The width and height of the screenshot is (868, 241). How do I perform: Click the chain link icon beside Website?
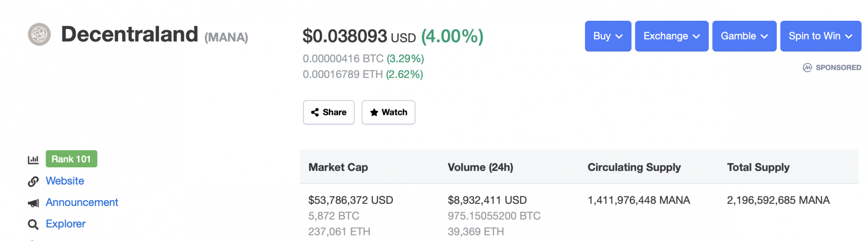[x=33, y=181]
